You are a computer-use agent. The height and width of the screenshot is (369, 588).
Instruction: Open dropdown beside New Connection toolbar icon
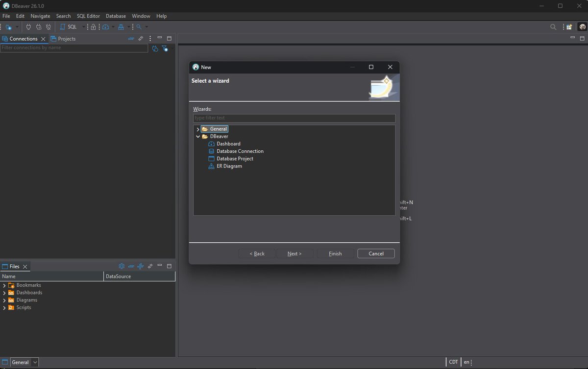17,27
